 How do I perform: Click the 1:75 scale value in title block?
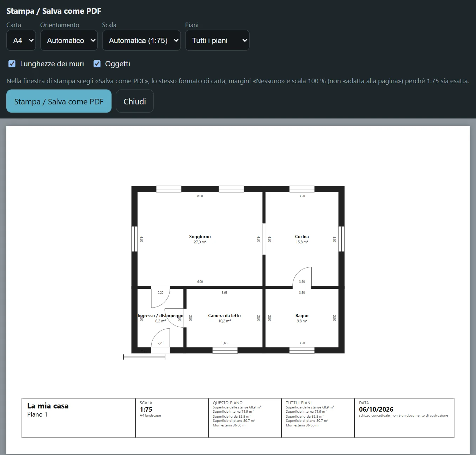pyautogui.click(x=146, y=409)
